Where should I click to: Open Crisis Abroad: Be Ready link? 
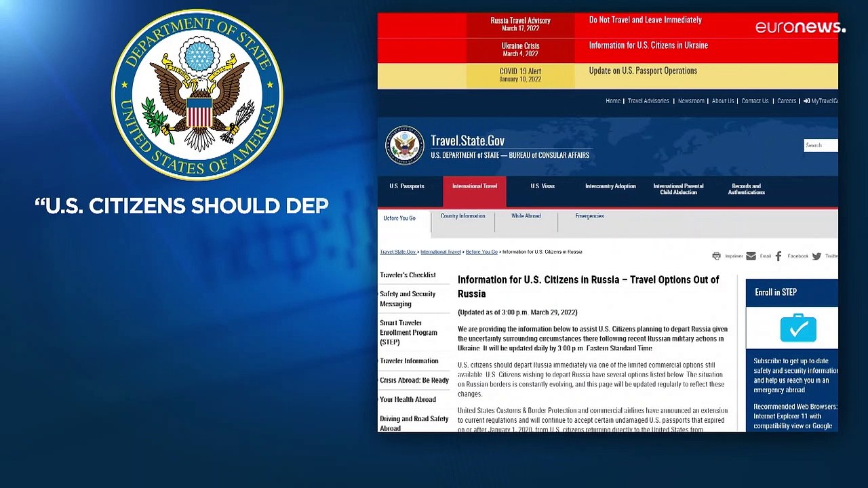coord(414,380)
